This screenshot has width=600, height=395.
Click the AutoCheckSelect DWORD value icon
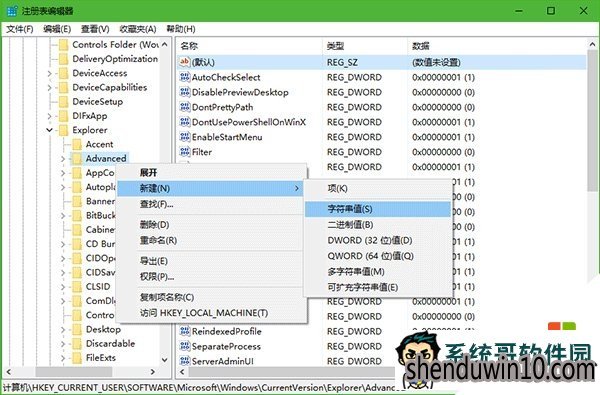[185, 77]
